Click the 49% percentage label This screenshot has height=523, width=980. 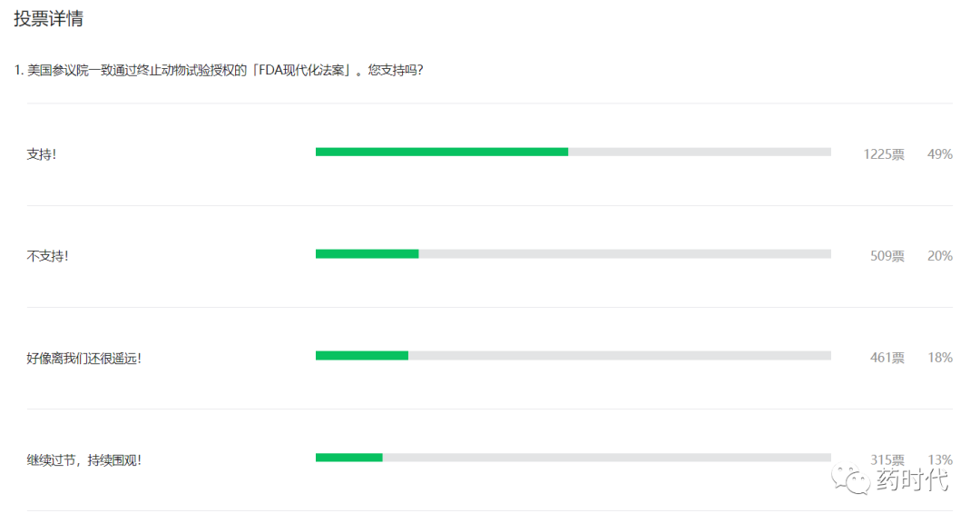[x=940, y=153]
